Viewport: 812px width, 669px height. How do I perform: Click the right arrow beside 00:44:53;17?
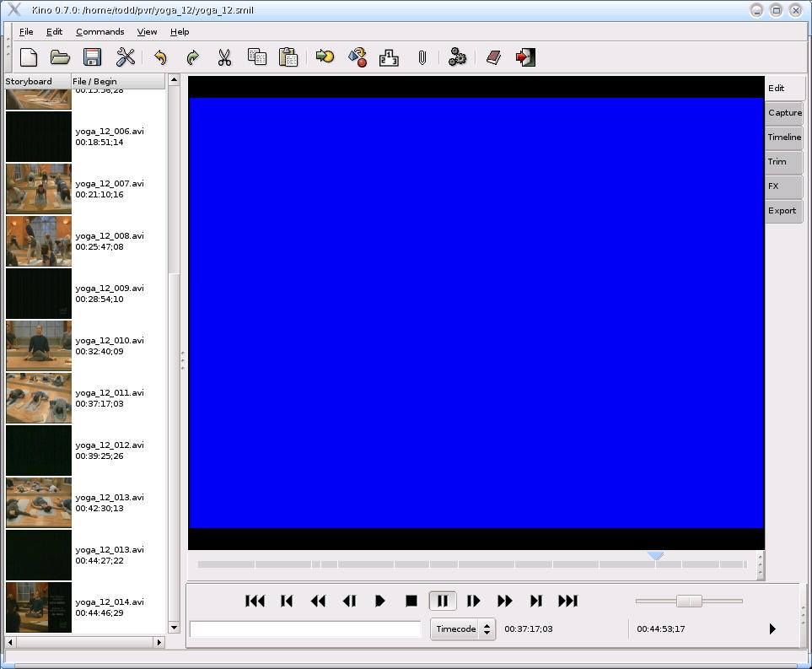click(x=772, y=629)
